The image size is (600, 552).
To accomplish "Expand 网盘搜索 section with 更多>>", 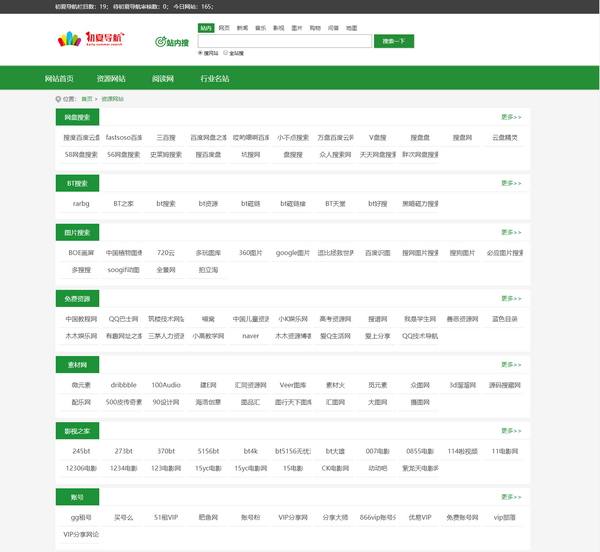I will [x=511, y=117].
